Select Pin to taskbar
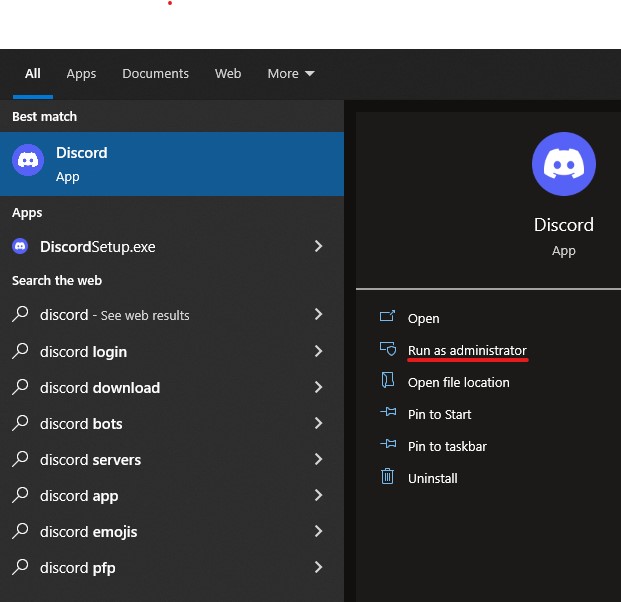Image resolution: width=621 pixels, height=602 pixels. (x=448, y=447)
